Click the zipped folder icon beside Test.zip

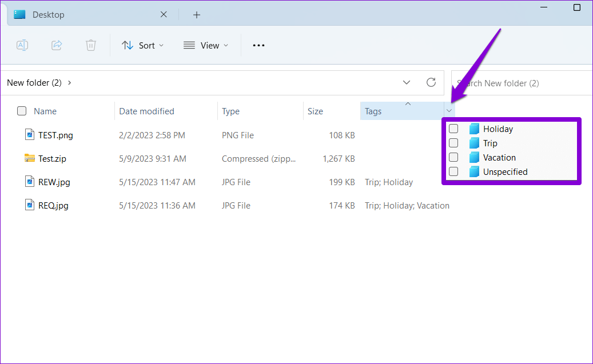pos(30,158)
